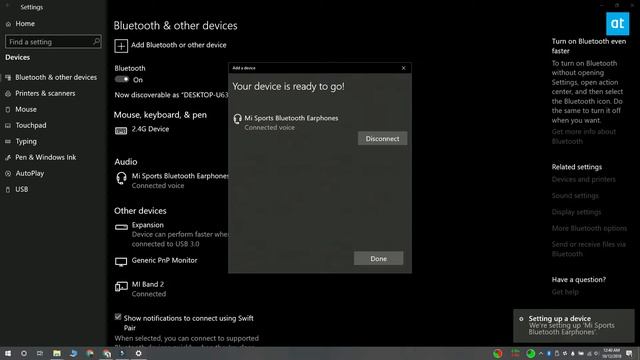This screenshot has height=360, width=640.
Task: Open File Explorer from the taskbar
Action: 57,353
